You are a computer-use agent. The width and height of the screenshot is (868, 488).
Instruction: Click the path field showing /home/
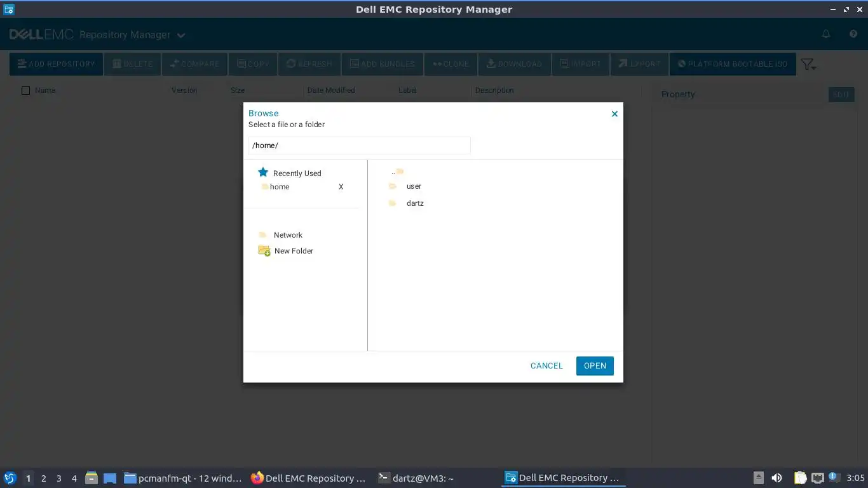click(x=359, y=146)
